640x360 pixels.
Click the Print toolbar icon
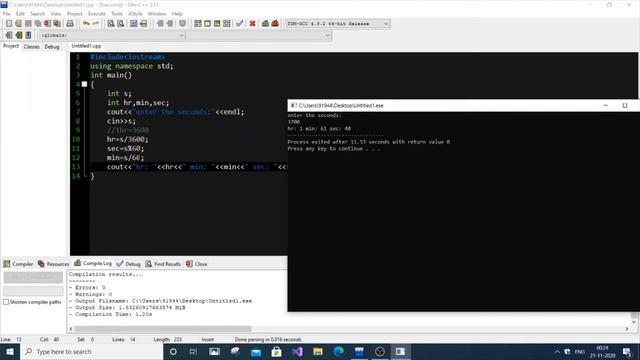point(70,24)
